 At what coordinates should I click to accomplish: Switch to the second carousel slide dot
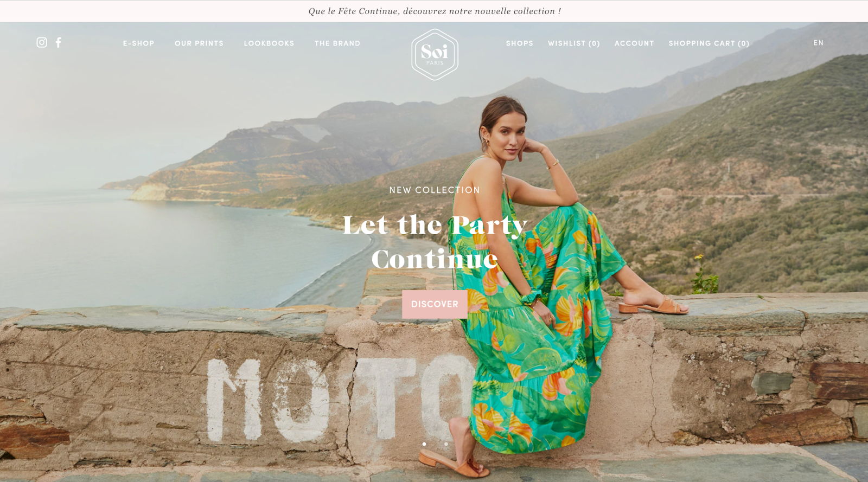pyautogui.click(x=446, y=444)
